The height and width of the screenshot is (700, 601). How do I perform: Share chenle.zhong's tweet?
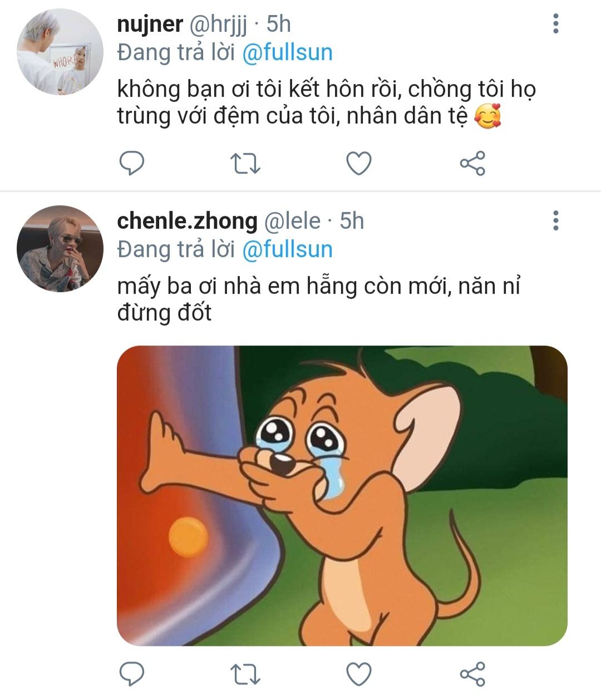coord(472,674)
